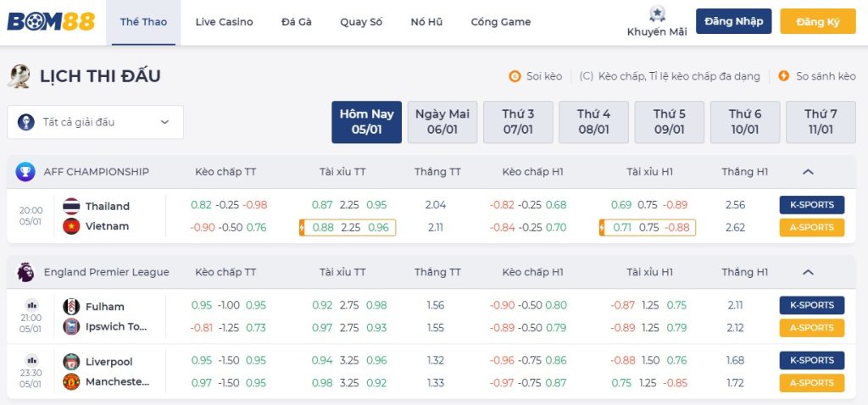
Task: Click Soi kèo link text
Action: 544,76
